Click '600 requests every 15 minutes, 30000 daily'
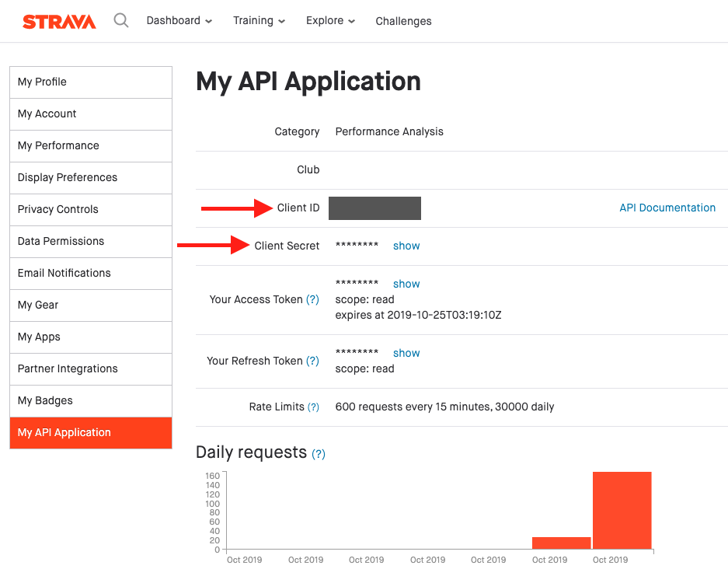This screenshot has height=569, width=728. point(444,407)
